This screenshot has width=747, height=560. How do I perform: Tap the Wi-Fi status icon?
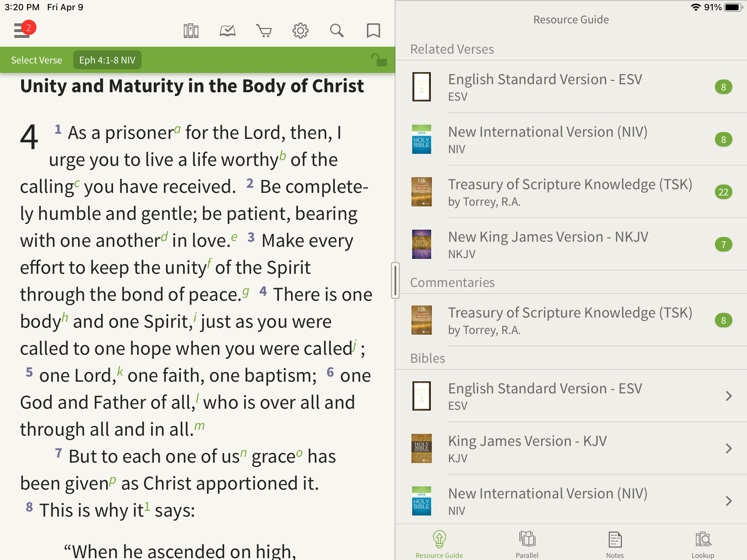696,7
